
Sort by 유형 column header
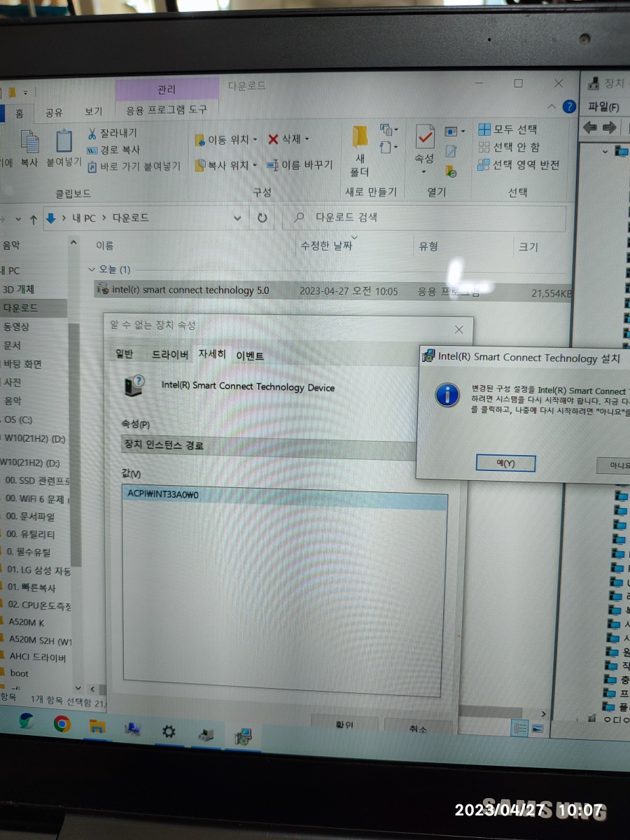(428, 246)
